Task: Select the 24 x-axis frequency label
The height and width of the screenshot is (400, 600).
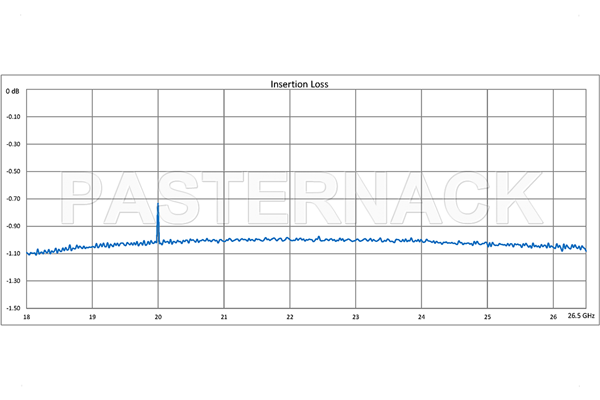Action: pyautogui.click(x=421, y=317)
